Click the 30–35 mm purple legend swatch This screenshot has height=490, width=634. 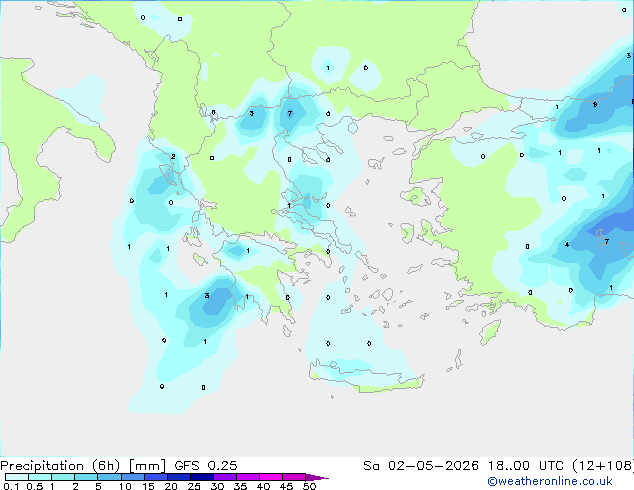tap(224, 477)
